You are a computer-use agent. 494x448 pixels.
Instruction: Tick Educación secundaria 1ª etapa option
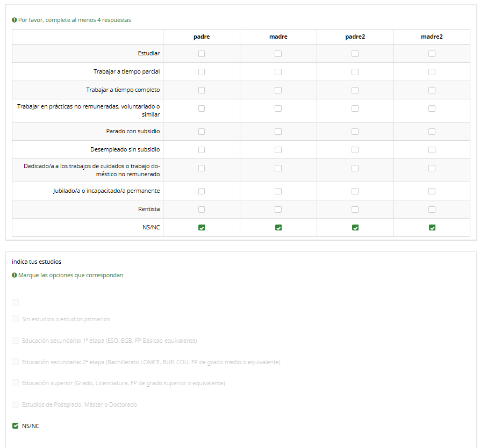15,341
